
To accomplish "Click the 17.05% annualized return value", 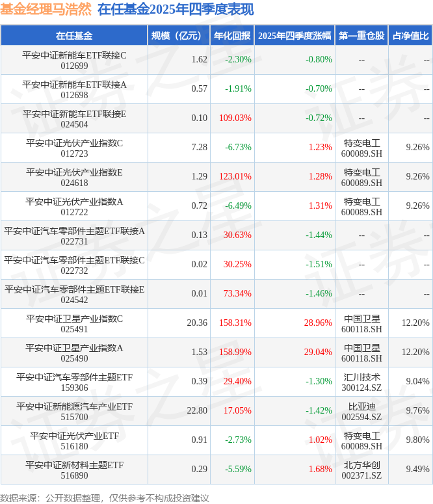I will (x=237, y=410).
